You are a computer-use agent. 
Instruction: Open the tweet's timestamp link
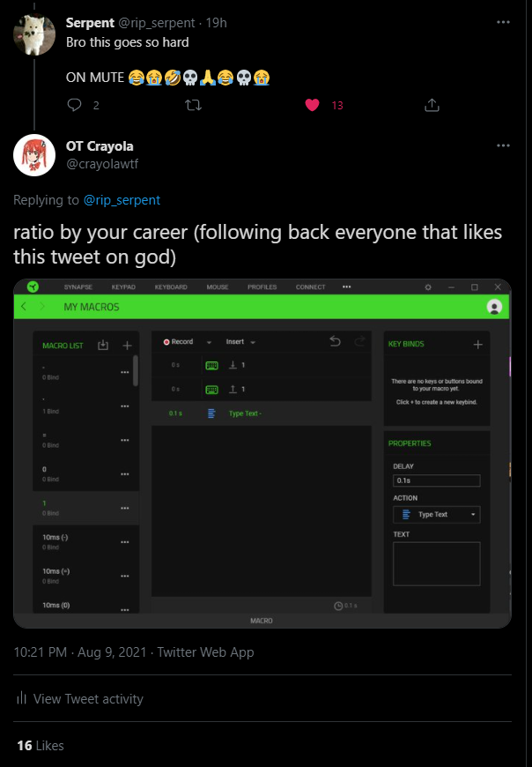(x=79, y=652)
